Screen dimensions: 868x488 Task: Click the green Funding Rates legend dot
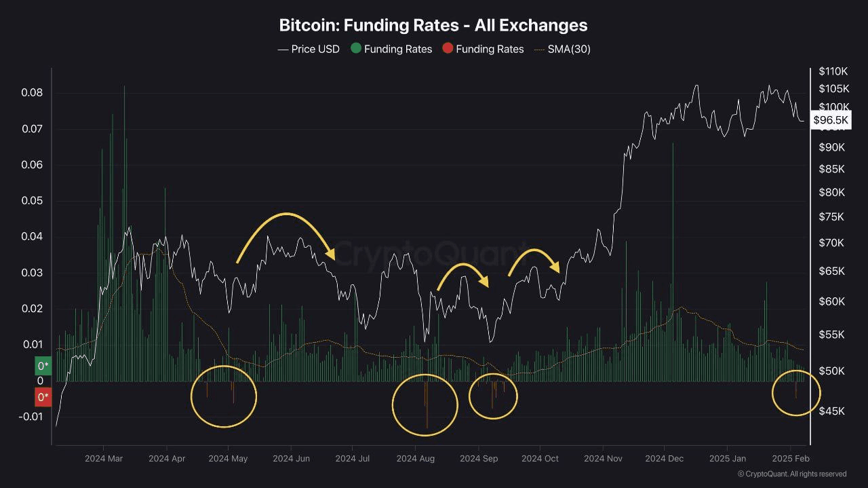pos(356,49)
